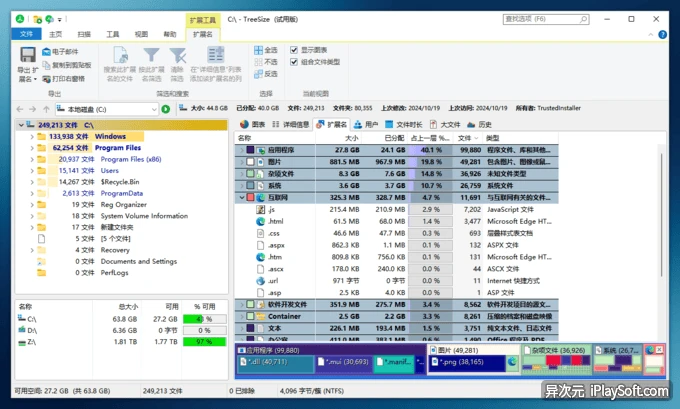Click 打印右窗格 printer icon
This screenshot has width=680, height=409.
pyautogui.click(x=46, y=79)
